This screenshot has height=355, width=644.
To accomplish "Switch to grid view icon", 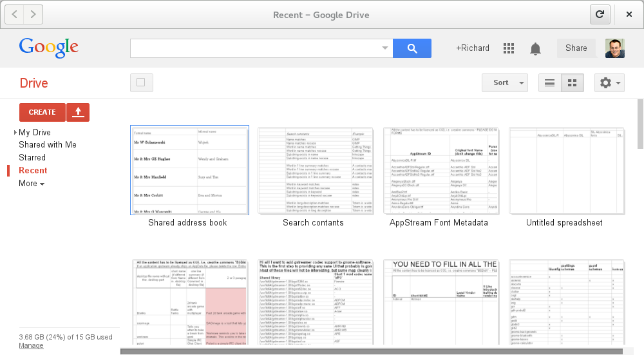I will (573, 82).
